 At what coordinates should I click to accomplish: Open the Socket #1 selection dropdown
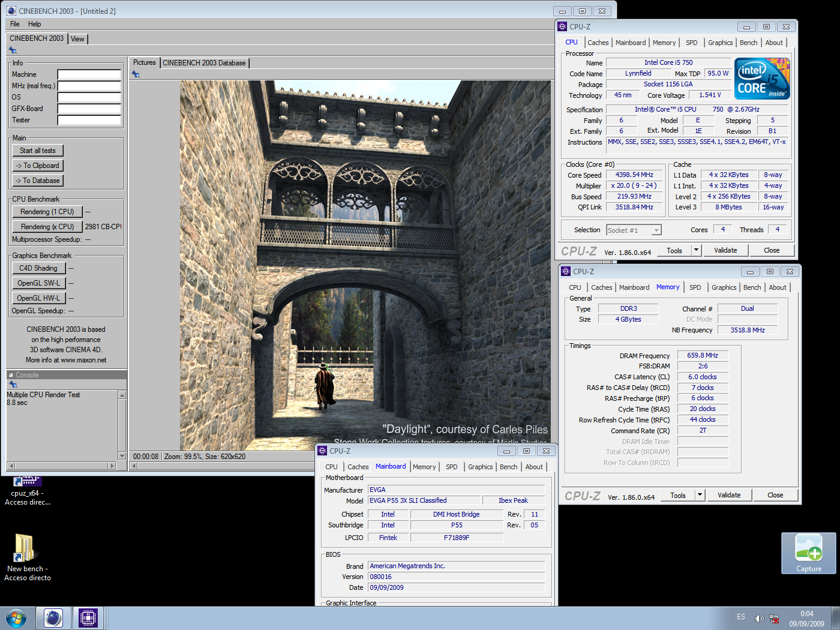click(x=634, y=230)
